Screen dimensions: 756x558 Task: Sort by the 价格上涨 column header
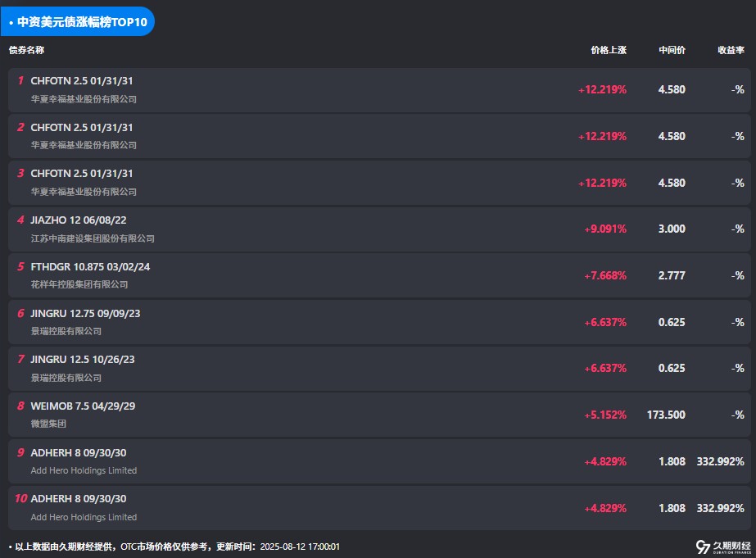[609, 50]
